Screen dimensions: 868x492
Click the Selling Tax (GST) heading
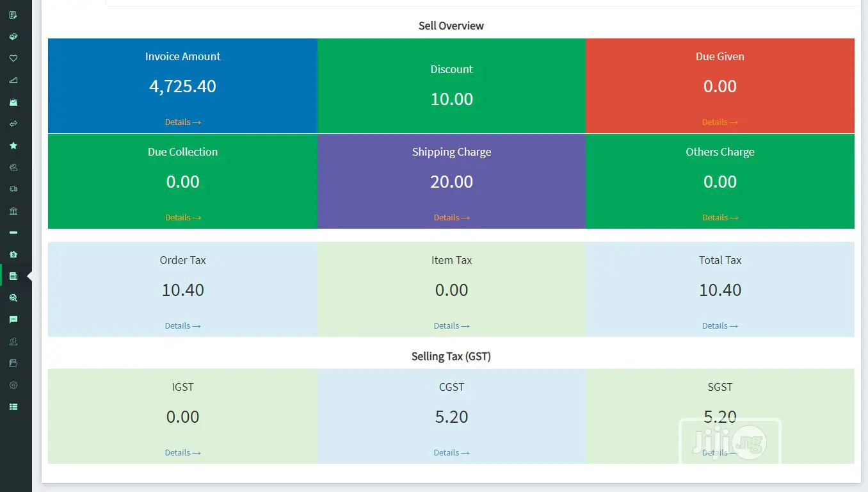(451, 356)
